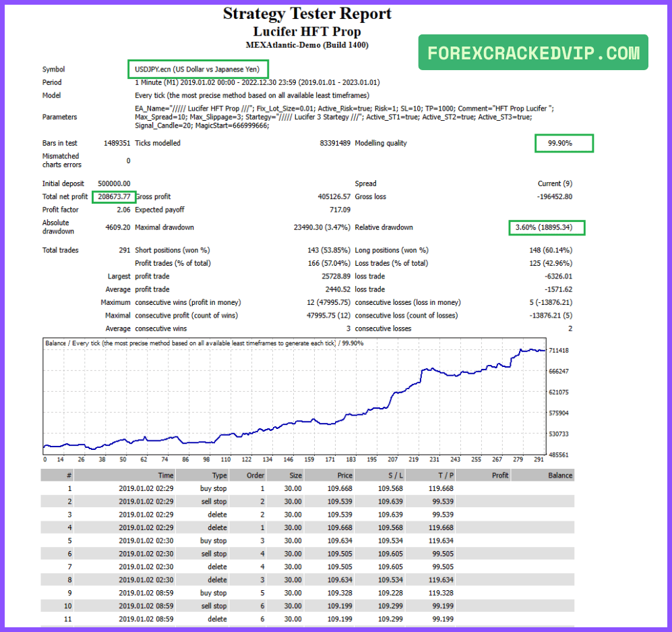Click maximal drawdown 23490.30 (3.47%)
Screen dimensions: 672x632
pos(322,227)
